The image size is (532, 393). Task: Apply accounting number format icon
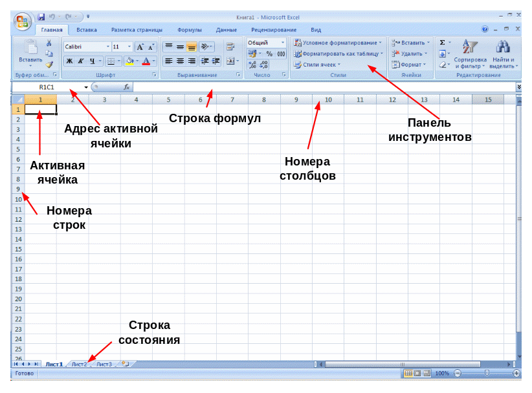click(252, 54)
